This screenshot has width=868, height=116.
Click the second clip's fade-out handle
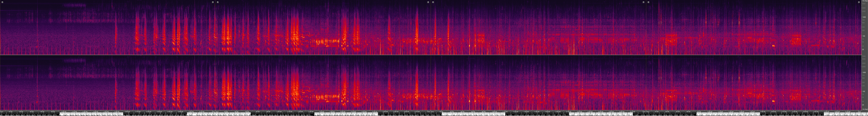428,2
